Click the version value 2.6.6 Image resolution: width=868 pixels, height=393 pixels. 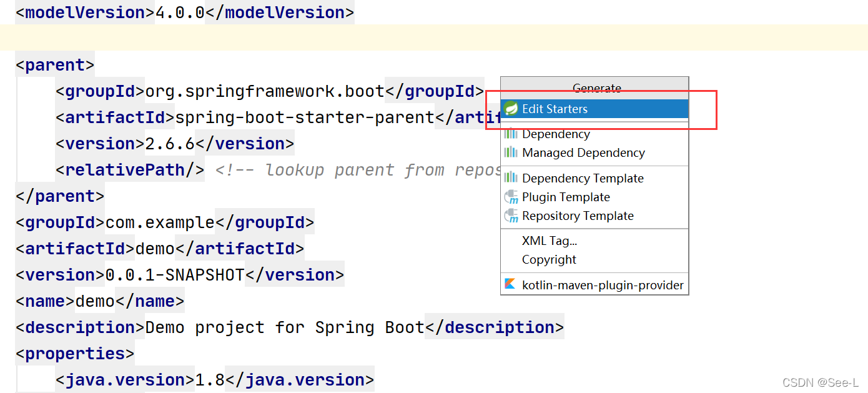click(x=170, y=144)
